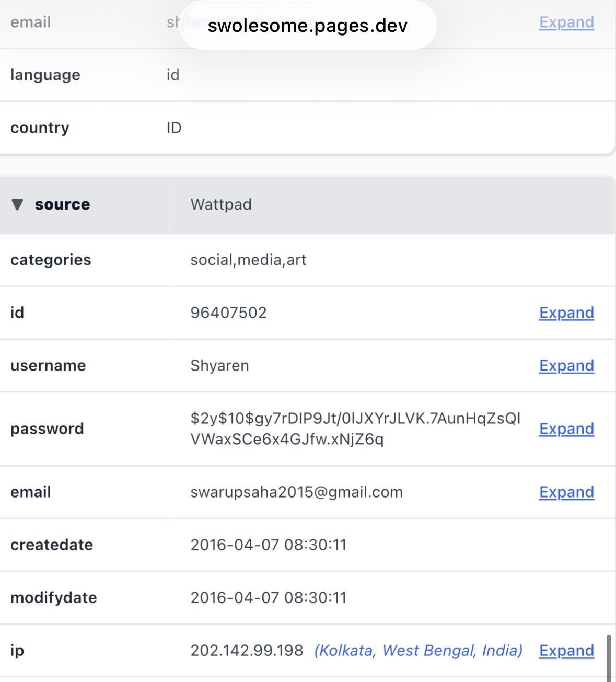Tap the swolesome.pages.dev address pill
The height and width of the screenshot is (682, 616).
click(x=307, y=25)
